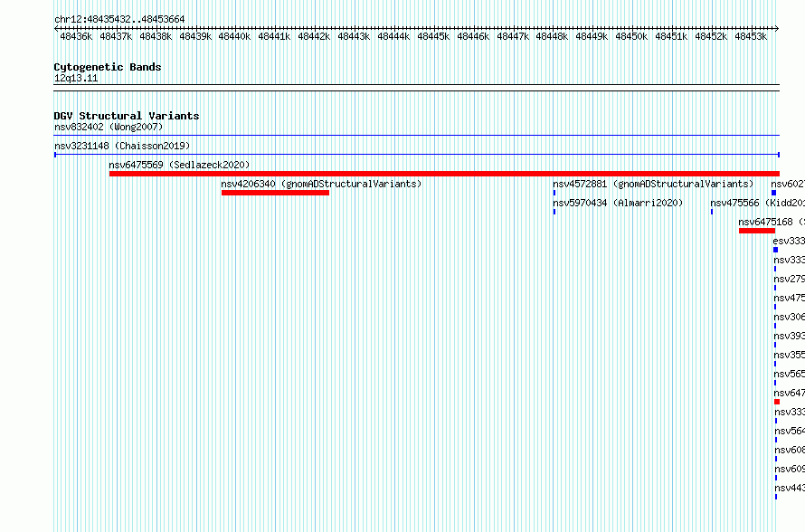805x532 pixels.
Task: Click the 48449k ruler tick label
Action: (592, 36)
